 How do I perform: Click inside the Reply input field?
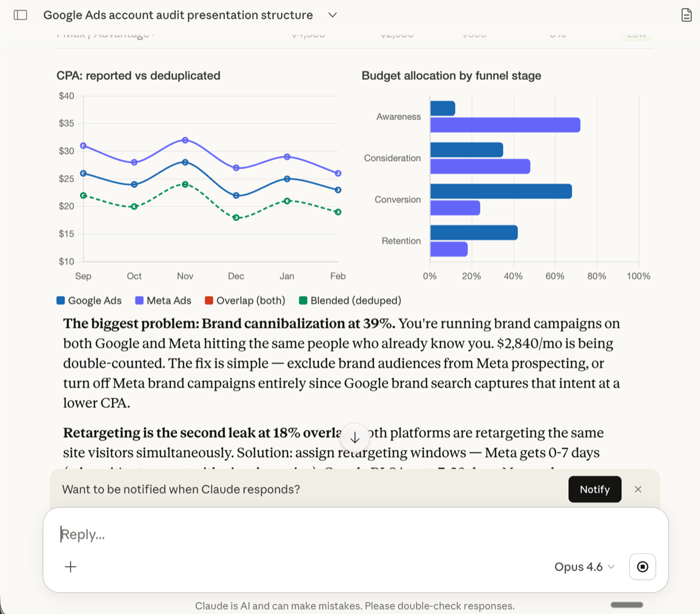(233, 534)
